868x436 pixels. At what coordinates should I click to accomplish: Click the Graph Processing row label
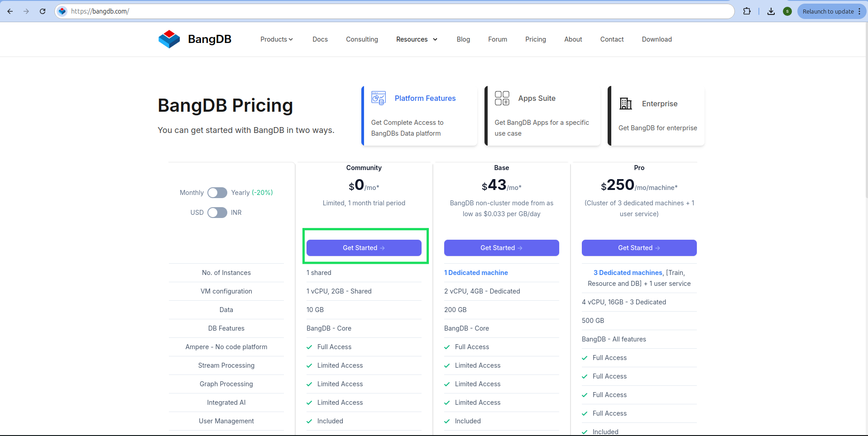click(x=226, y=384)
